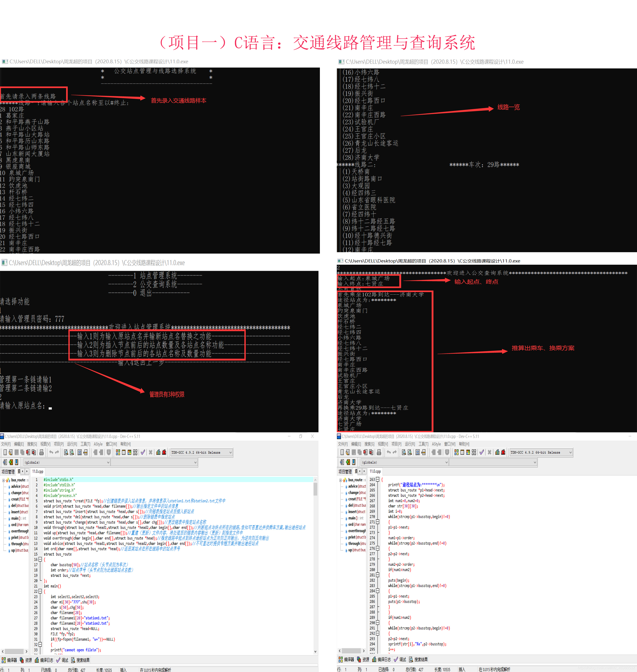Expand bus_route tree node in right class browser
Image resolution: width=637 pixels, height=672 pixels.
point(340,480)
